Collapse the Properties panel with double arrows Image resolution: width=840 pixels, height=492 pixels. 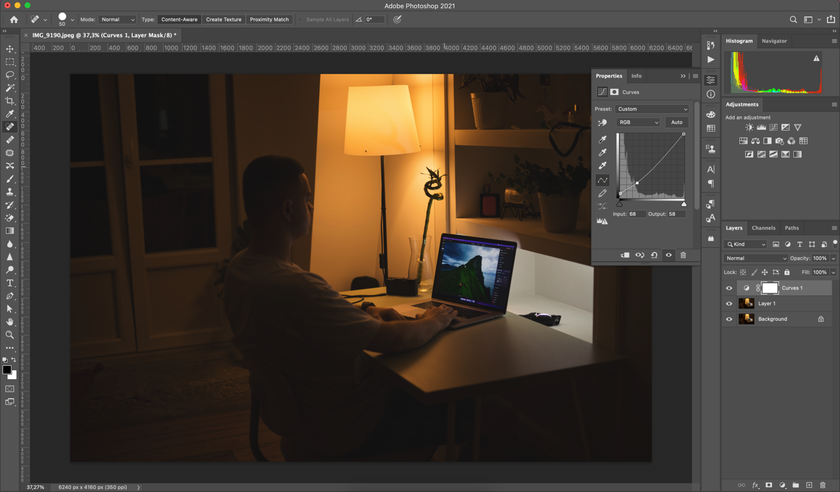pyautogui.click(x=683, y=76)
